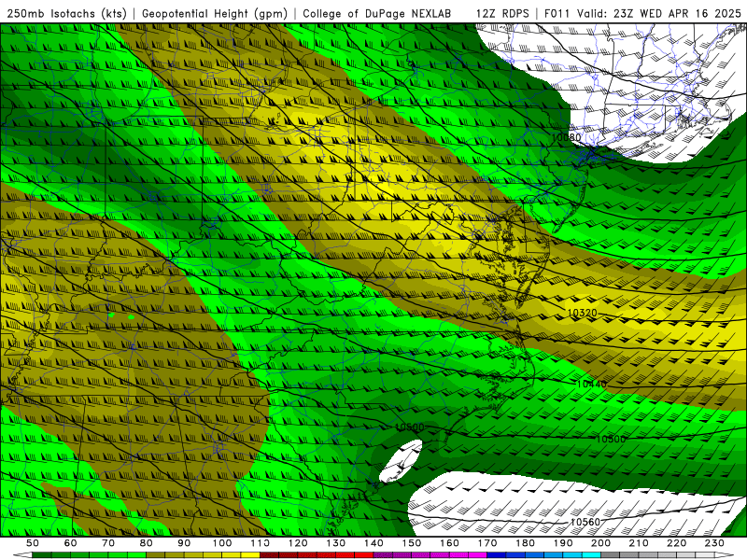
Task: Click the 10080 height contour label
Action: tap(567, 137)
